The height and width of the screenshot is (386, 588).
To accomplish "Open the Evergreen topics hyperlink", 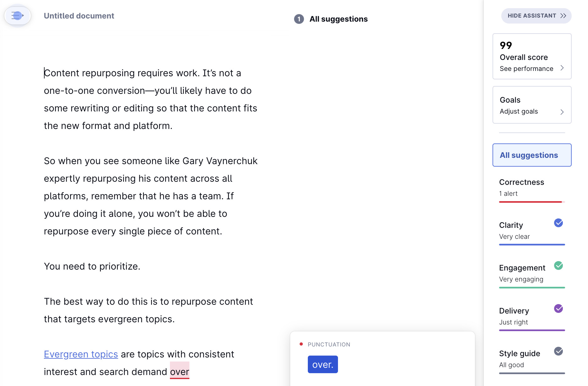I will click(x=81, y=354).
